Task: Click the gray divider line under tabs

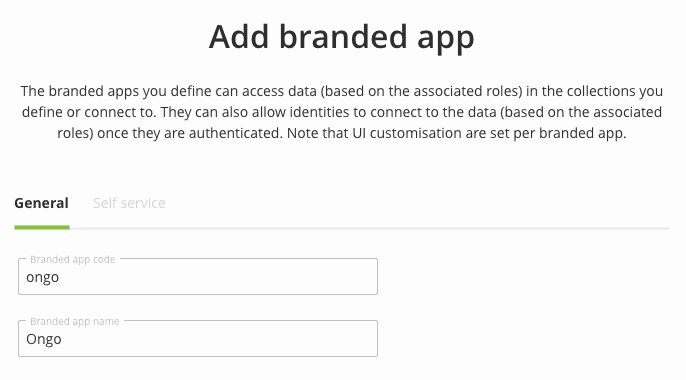Action: tap(369, 228)
